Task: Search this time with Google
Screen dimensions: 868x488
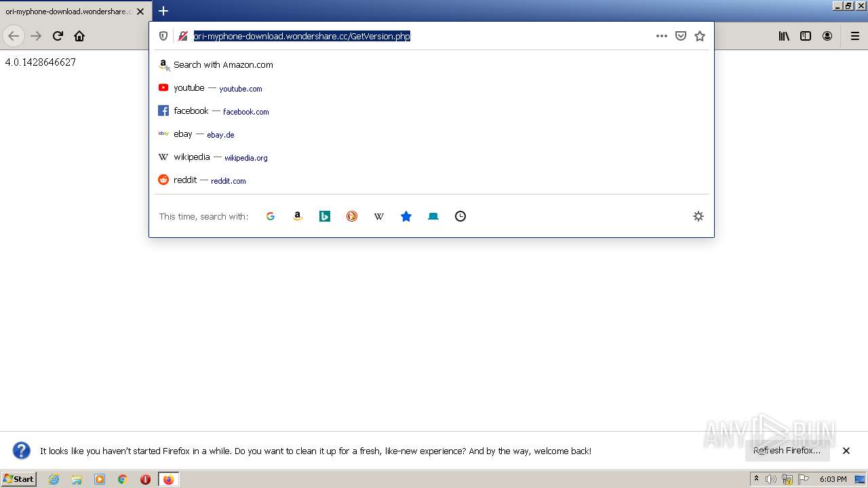Action: [271, 216]
